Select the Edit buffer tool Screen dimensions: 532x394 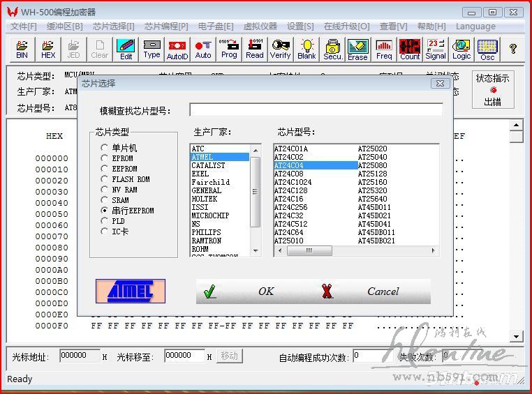click(126, 49)
